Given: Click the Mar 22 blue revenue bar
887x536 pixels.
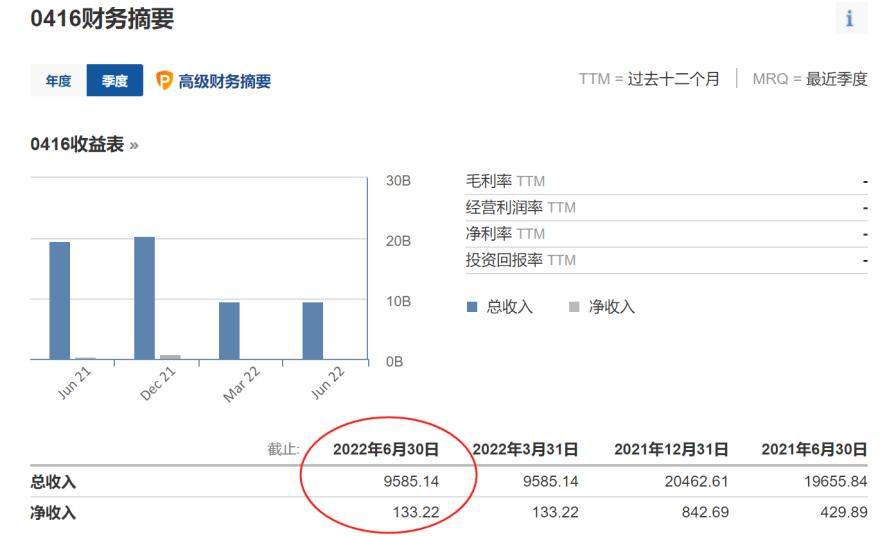Looking at the screenshot, I should tap(229, 330).
